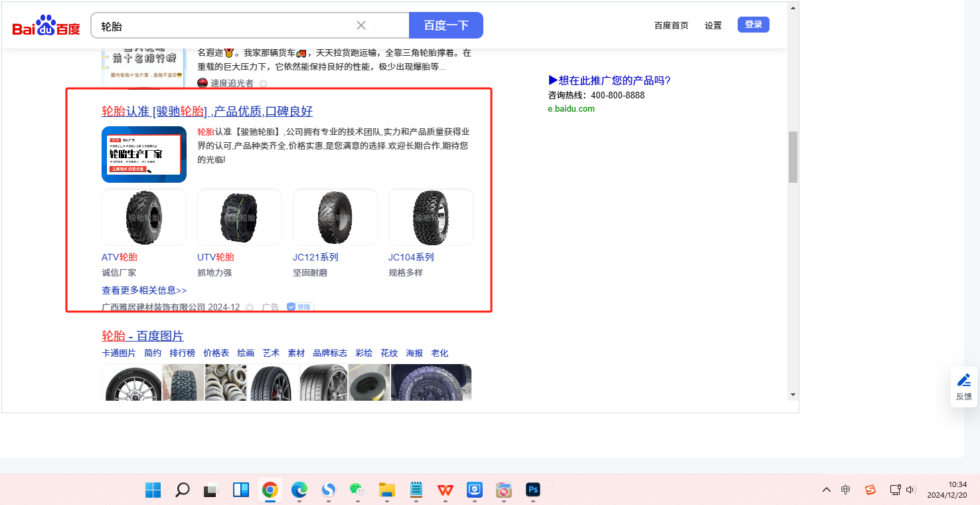Select the 品牌标志 image category tab

(x=330, y=353)
